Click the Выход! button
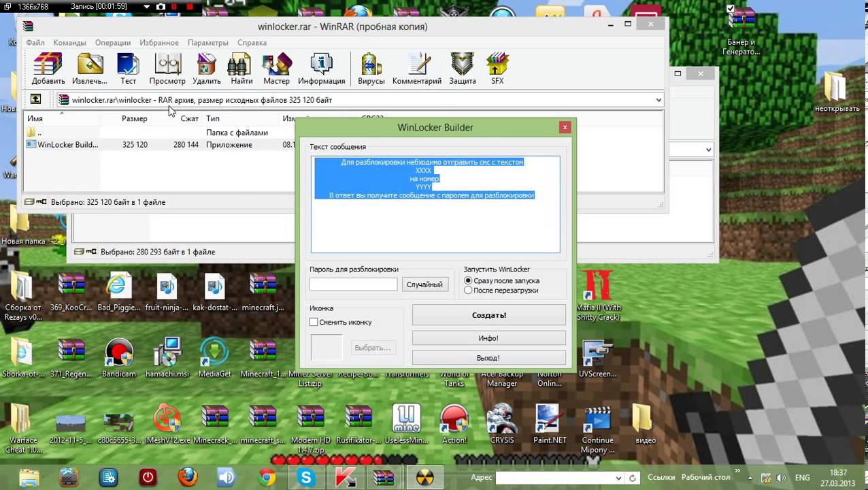868x490 pixels. 489,357
